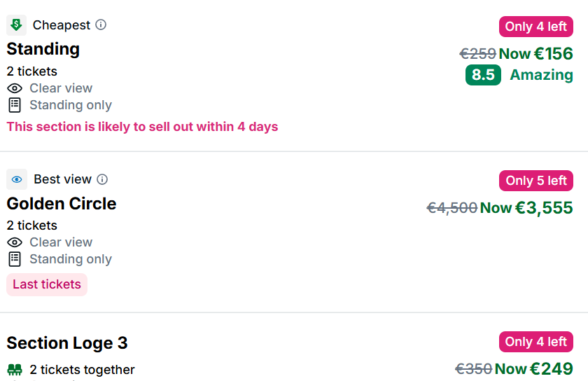
Task: Click the Last tickets pink label
Action: 47,285
